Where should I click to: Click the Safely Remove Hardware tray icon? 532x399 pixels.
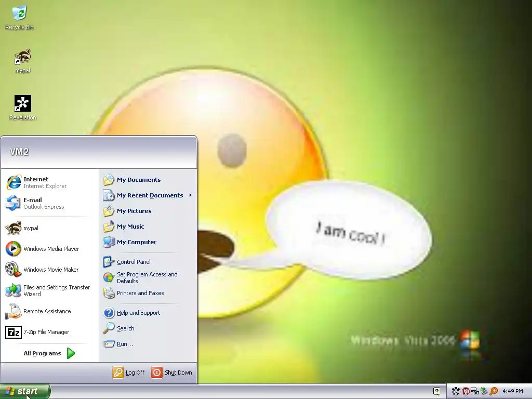[x=484, y=392]
